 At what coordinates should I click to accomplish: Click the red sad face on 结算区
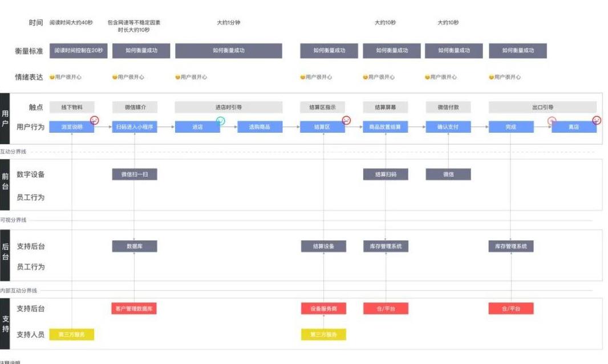(x=346, y=120)
